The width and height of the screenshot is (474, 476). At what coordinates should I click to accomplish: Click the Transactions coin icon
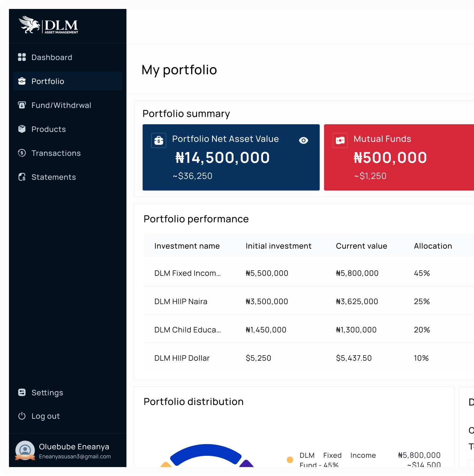(x=22, y=153)
